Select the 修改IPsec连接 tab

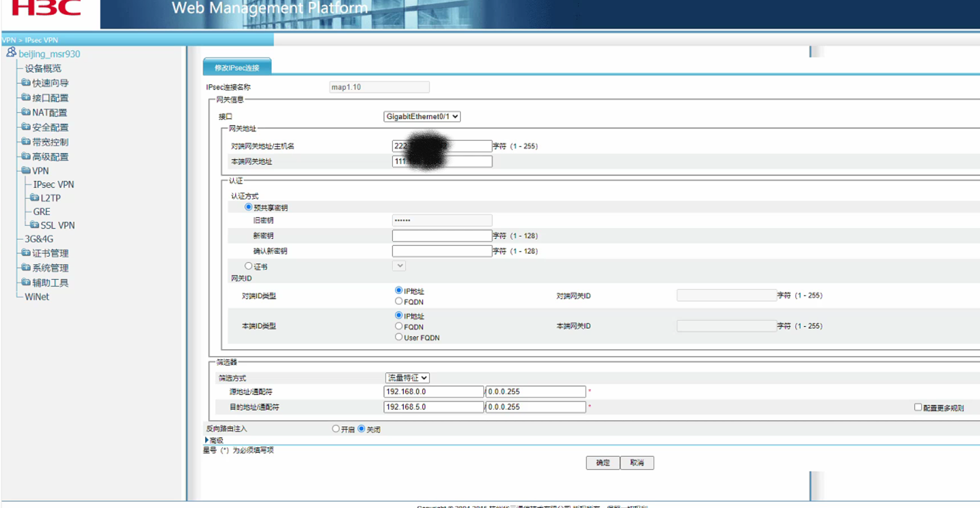[x=237, y=67]
